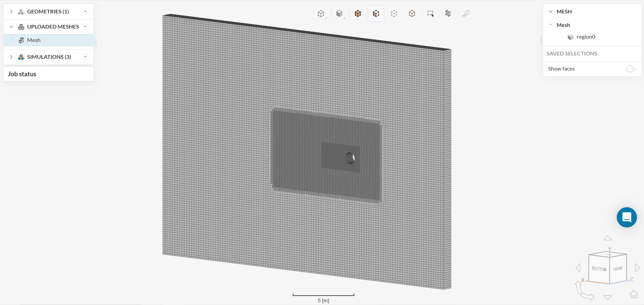Viewport: 644px width, 305px height.
Task: Open the mesh clip tool
Action: (448, 13)
